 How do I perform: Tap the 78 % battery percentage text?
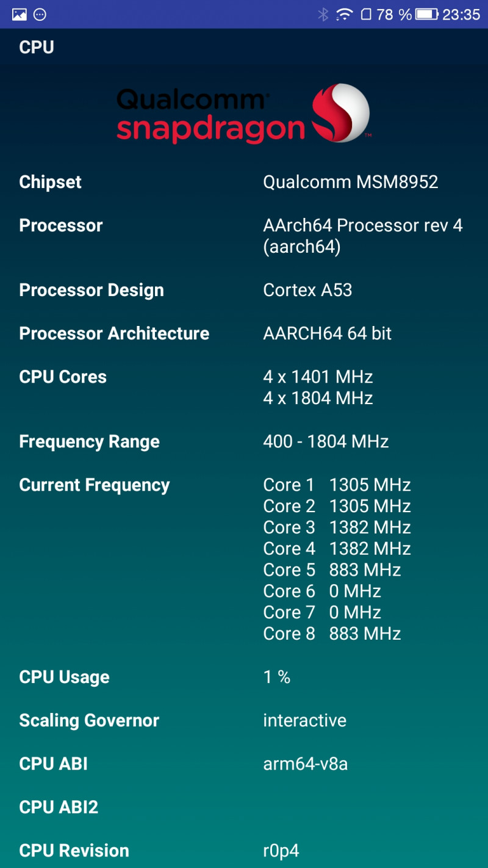pos(394,14)
